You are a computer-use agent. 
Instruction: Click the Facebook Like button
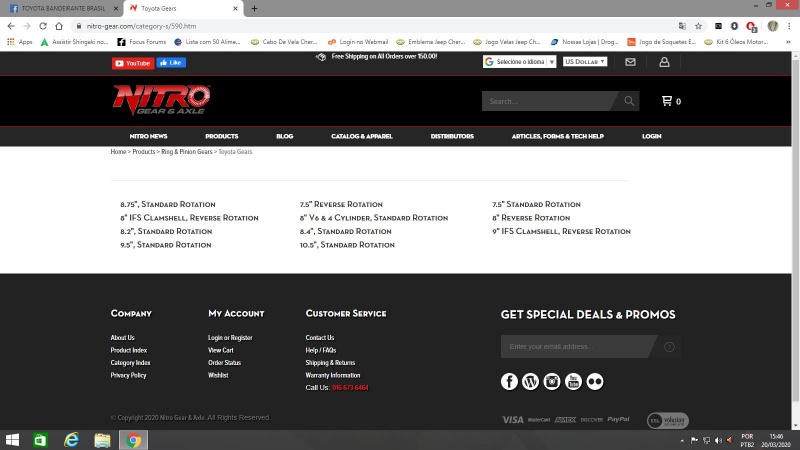[171, 63]
